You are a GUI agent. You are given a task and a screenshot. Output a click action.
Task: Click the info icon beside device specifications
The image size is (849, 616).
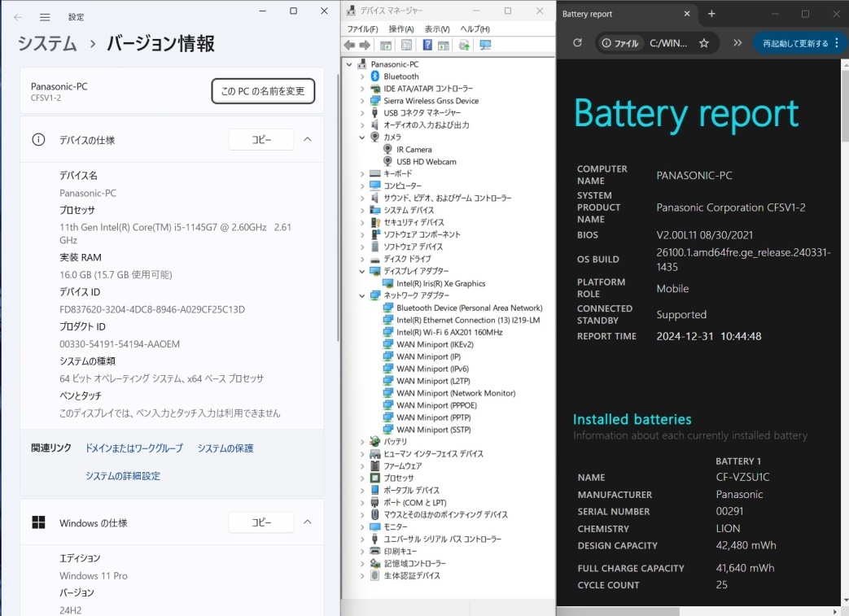pos(38,140)
